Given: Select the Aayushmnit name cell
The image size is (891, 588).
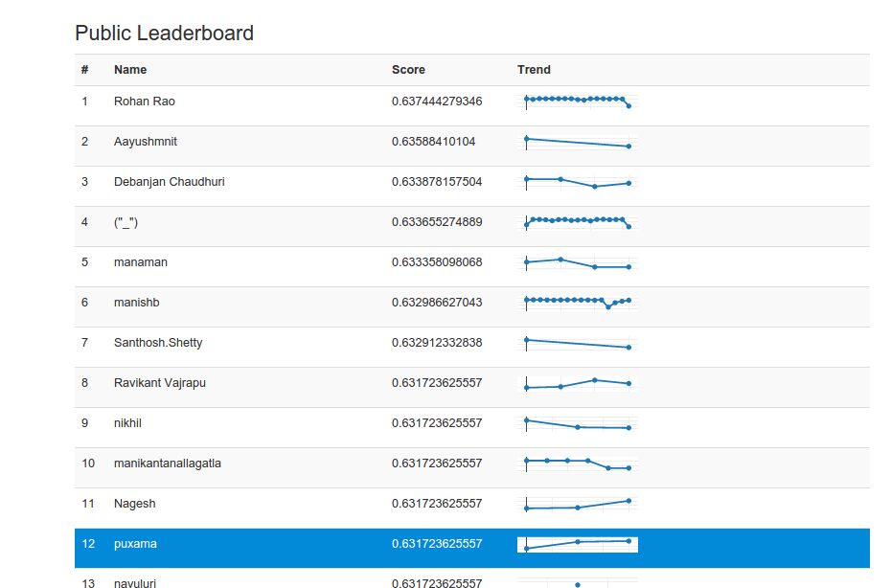Looking at the screenshot, I should click(146, 142).
